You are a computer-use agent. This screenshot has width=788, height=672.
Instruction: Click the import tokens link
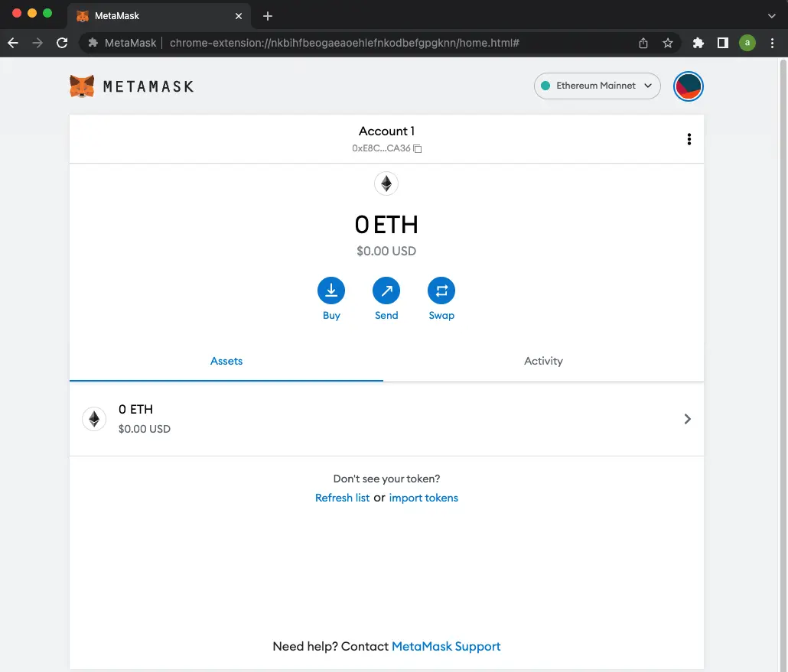point(424,498)
